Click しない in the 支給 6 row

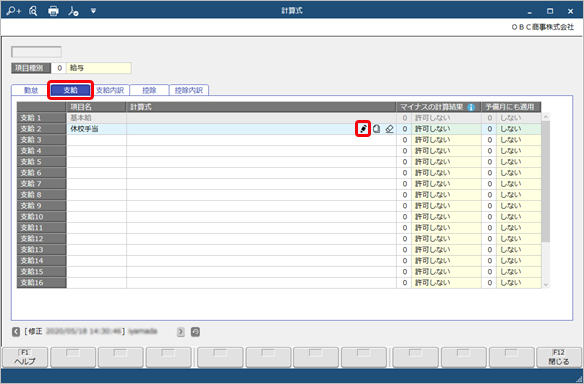(x=518, y=173)
